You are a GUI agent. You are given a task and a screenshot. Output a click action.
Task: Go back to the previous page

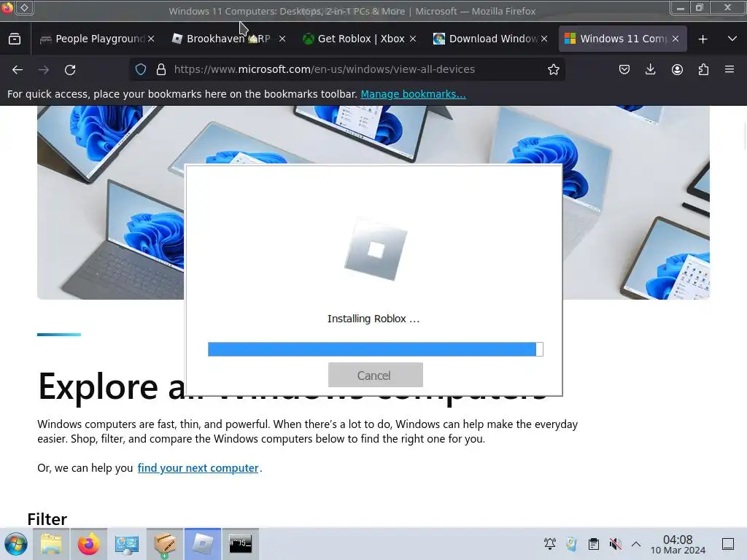point(18,69)
